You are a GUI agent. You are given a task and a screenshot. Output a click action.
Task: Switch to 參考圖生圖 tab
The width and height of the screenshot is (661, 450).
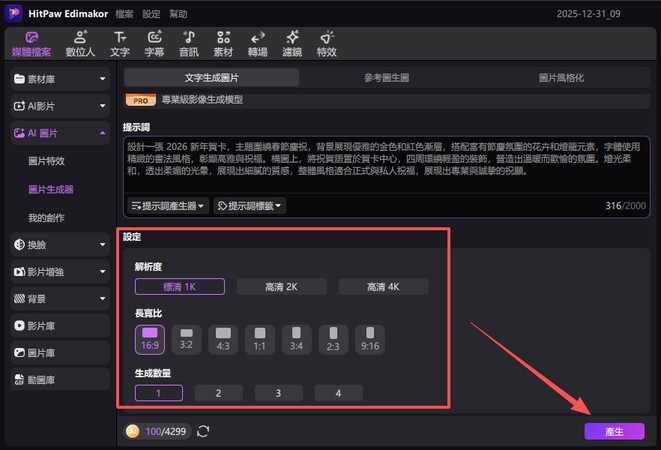pos(387,78)
